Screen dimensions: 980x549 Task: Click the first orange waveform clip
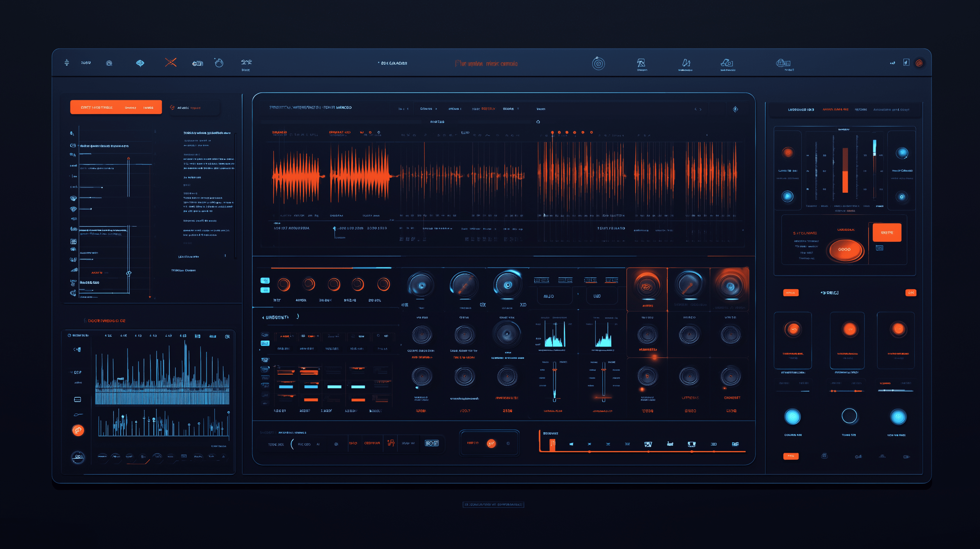(x=296, y=176)
